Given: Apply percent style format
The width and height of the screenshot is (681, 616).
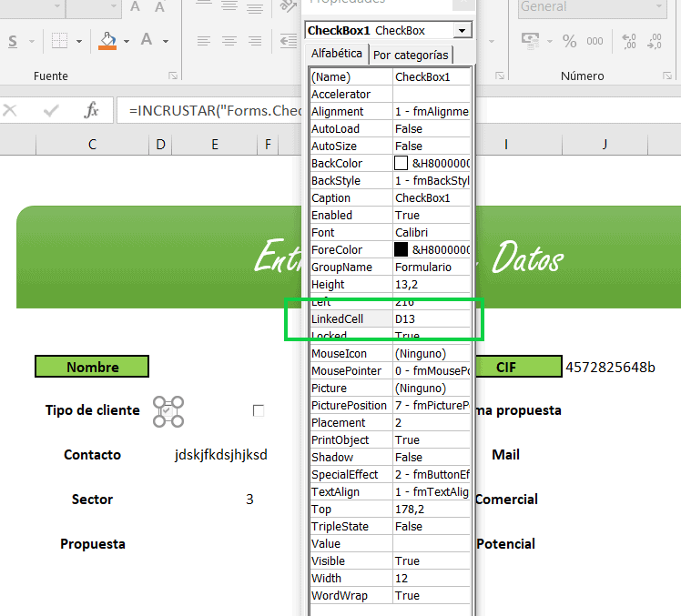Looking at the screenshot, I should pyautogui.click(x=569, y=41).
